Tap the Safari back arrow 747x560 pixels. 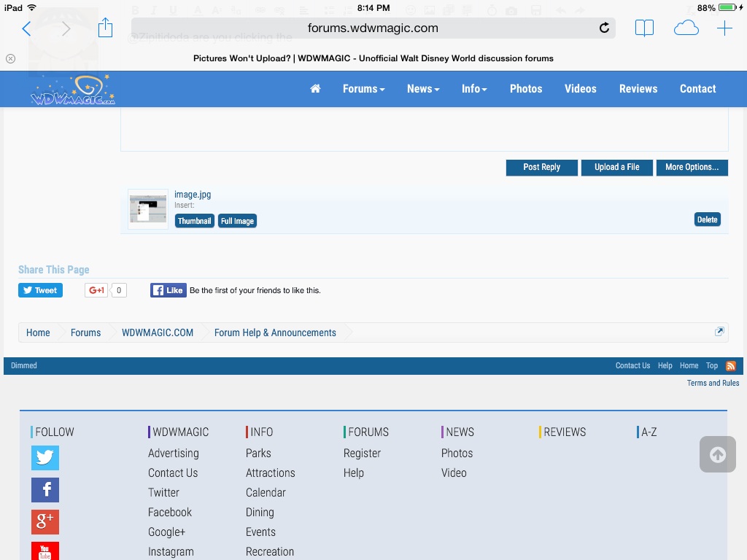point(26,28)
